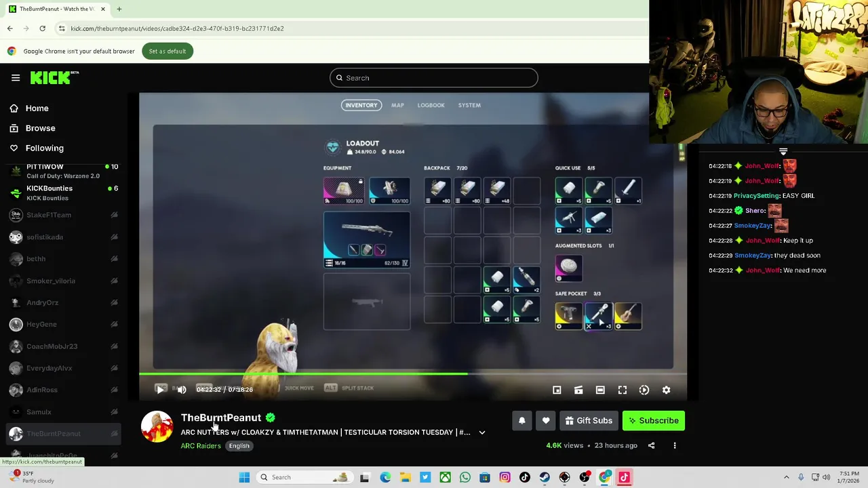Open File Explorer from taskbar

[405, 477]
